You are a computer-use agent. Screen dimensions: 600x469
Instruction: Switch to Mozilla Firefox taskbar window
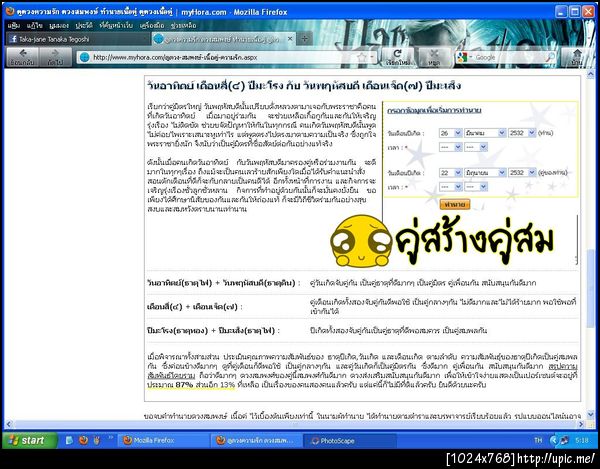163,440
